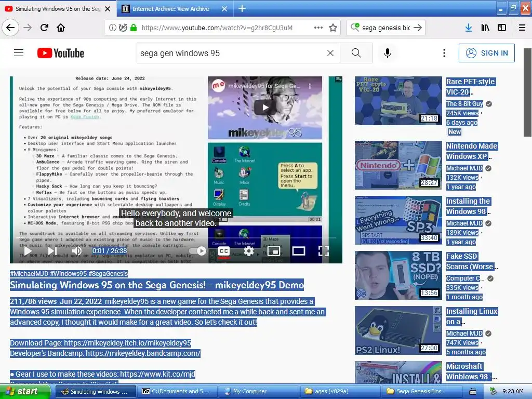Open the Fake SSD Scams video thumbnail
Screen dimensions: 532x399
pos(398,275)
